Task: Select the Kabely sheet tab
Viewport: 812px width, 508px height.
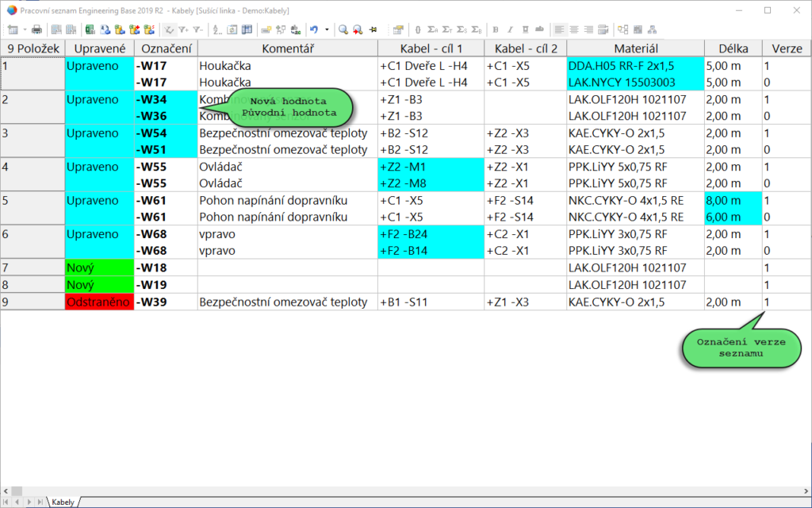Action: (63, 502)
